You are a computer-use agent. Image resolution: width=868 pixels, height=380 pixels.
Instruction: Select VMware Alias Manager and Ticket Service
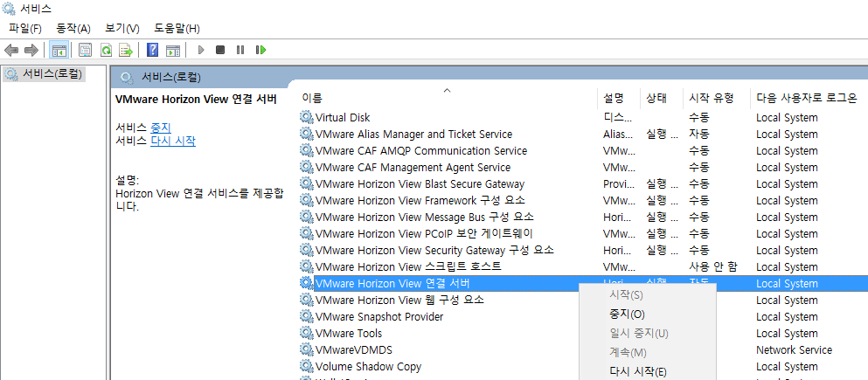tap(413, 134)
